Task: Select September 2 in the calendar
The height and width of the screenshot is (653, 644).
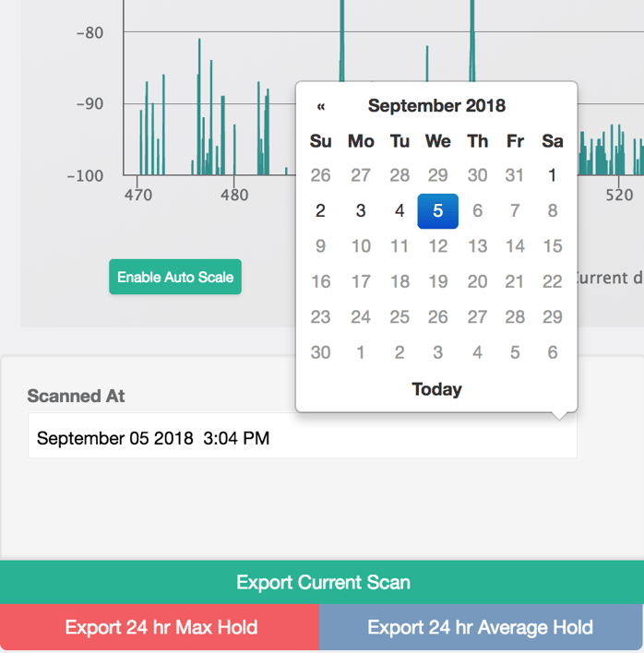Action: coord(320,210)
